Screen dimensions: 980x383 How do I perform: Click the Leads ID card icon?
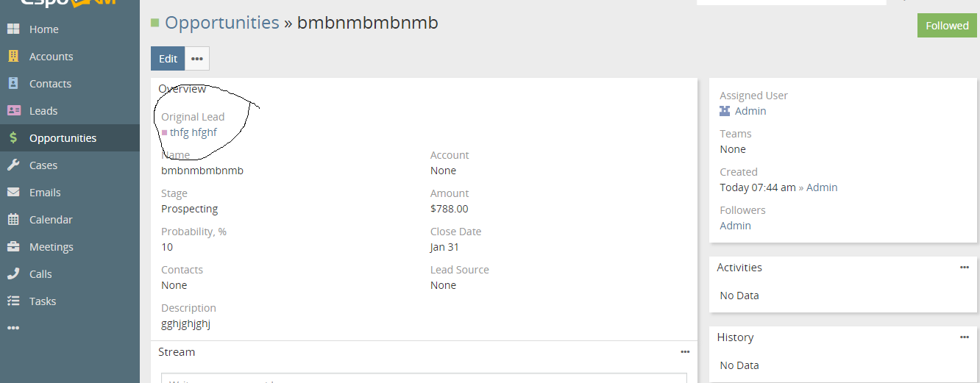(x=13, y=111)
